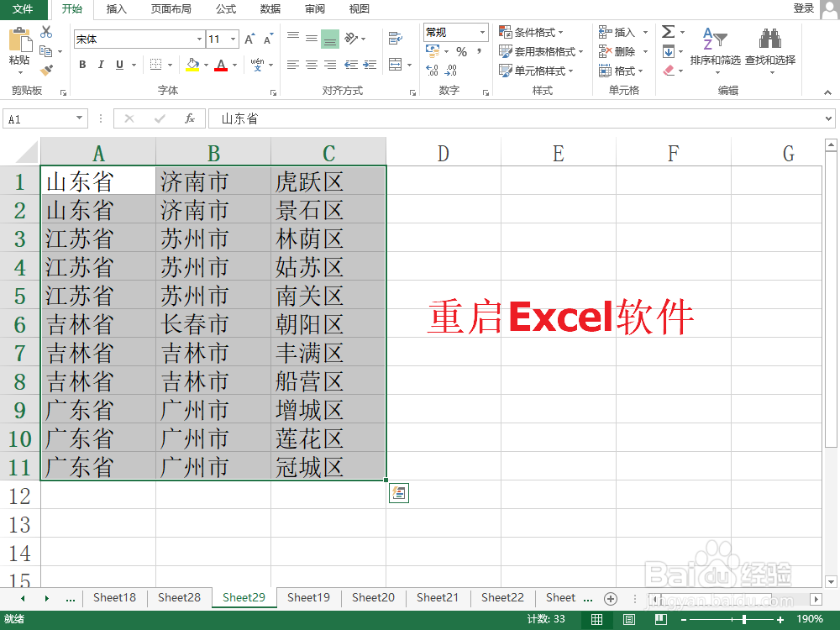This screenshot has width=840, height=630.
Task: Open 单元格样式 cell styles dropdown
Action: pyautogui.click(x=536, y=71)
